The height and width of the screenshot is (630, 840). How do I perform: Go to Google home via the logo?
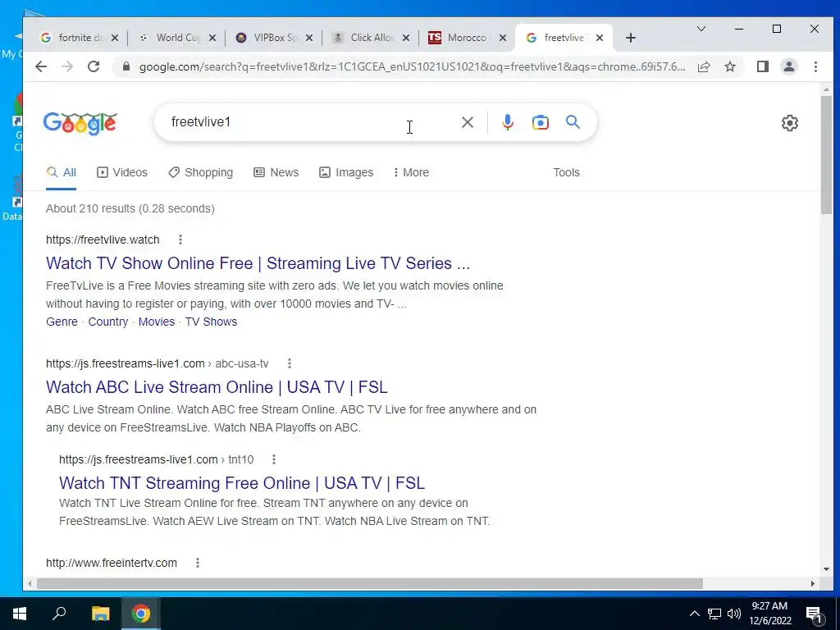(x=80, y=123)
